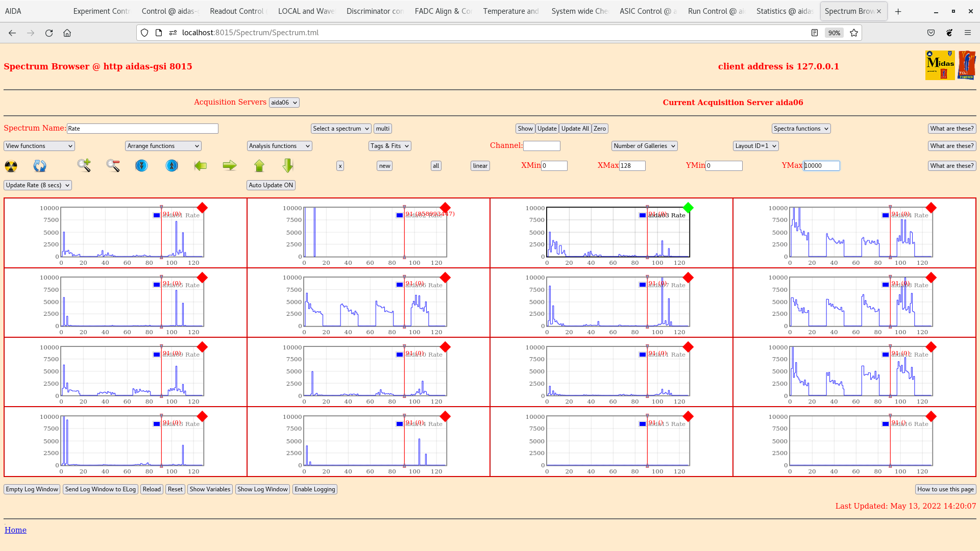980x551 pixels.
Task: Click the green right arrow icon
Action: [230, 165]
